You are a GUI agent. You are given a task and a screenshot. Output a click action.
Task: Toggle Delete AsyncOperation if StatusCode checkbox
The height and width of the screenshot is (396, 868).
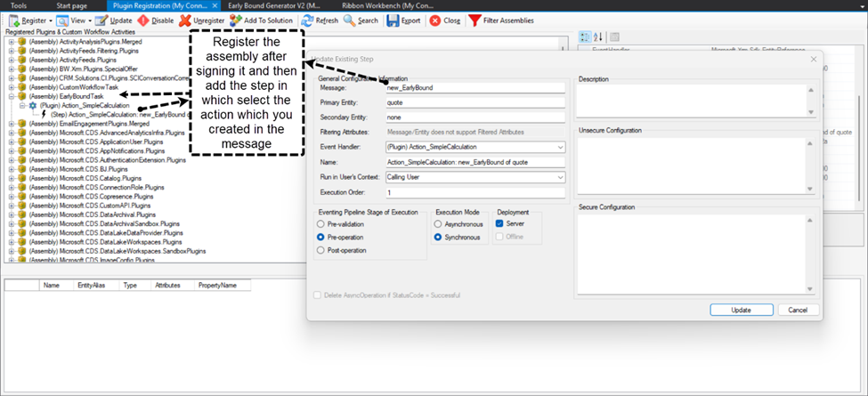point(317,295)
